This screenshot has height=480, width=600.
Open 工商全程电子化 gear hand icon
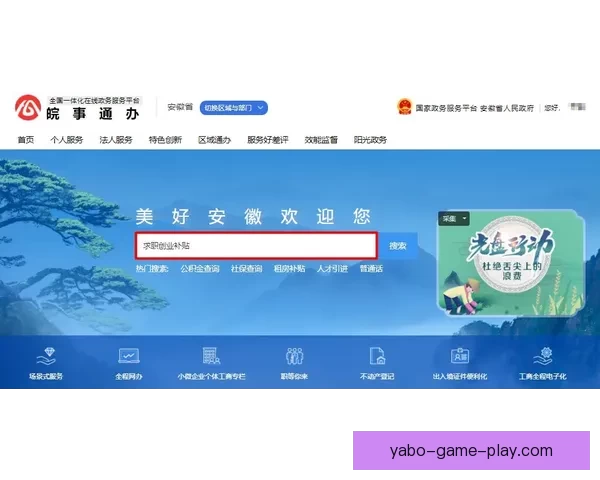pyautogui.click(x=543, y=356)
